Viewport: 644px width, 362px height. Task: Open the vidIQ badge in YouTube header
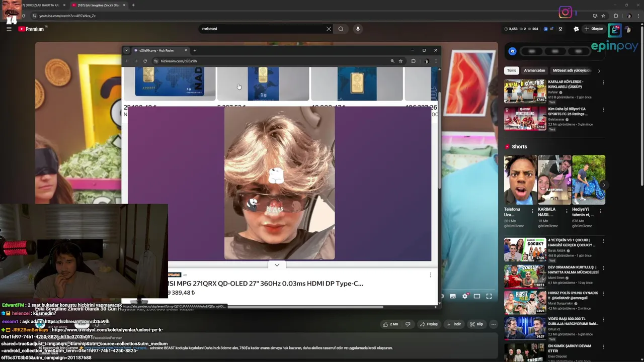tap(545, 29)
